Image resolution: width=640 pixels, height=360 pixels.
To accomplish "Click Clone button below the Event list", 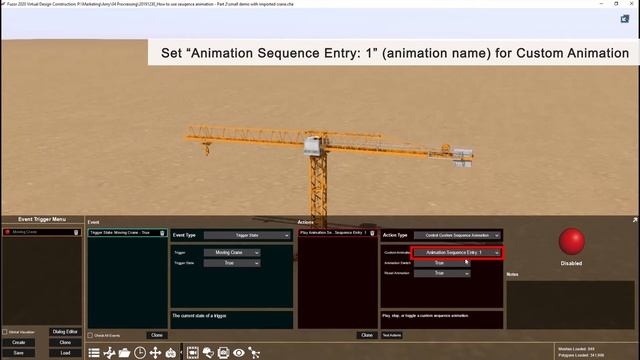I will pos(157,335).
